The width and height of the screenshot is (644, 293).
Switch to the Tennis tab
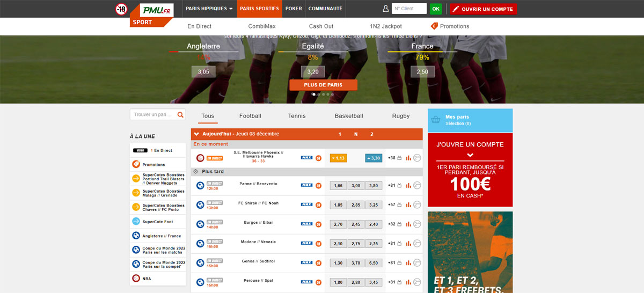click(297, 116)
